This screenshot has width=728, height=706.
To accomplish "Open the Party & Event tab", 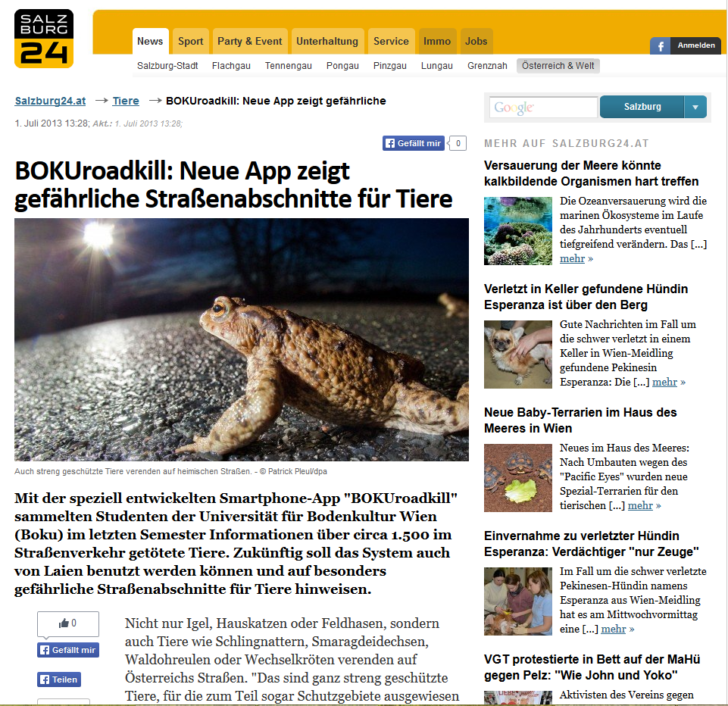I will pos(250,42).
